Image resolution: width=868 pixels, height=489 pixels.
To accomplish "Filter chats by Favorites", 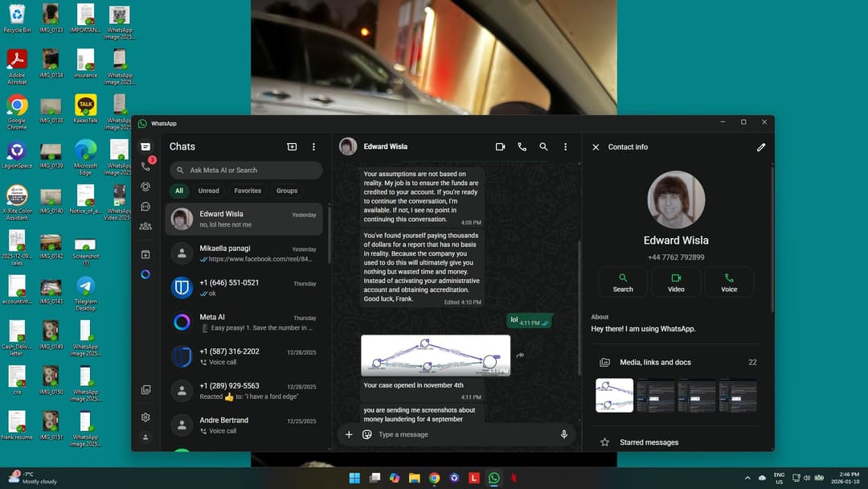I will click(x=248, y=191).
